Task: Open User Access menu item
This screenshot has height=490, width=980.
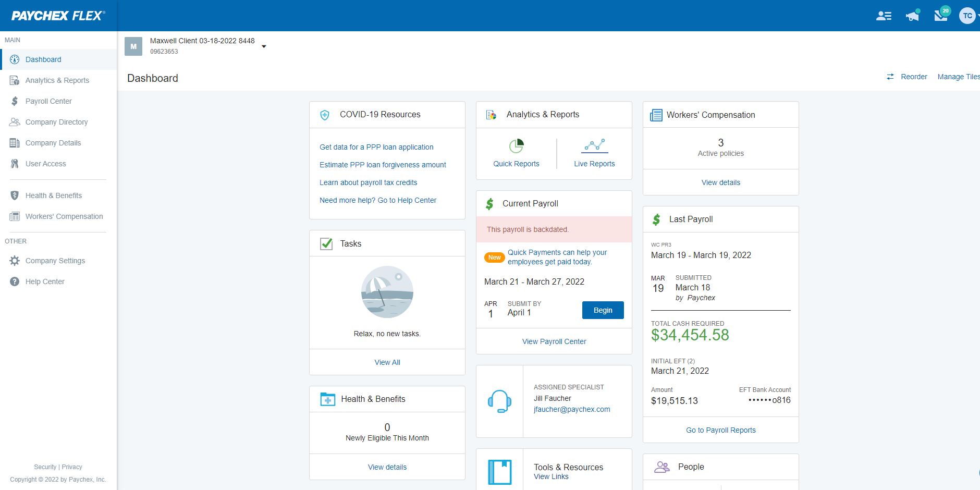Action: [x=46, y=164]
